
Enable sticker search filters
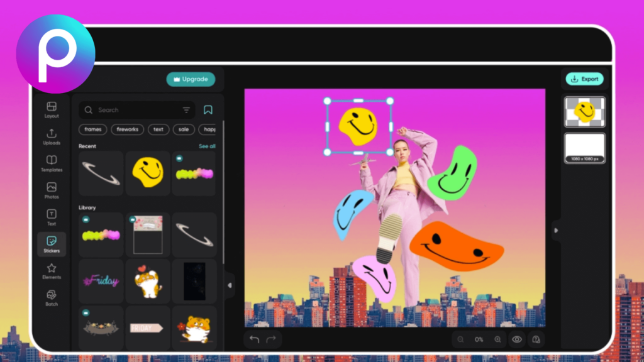pos(186,109)
